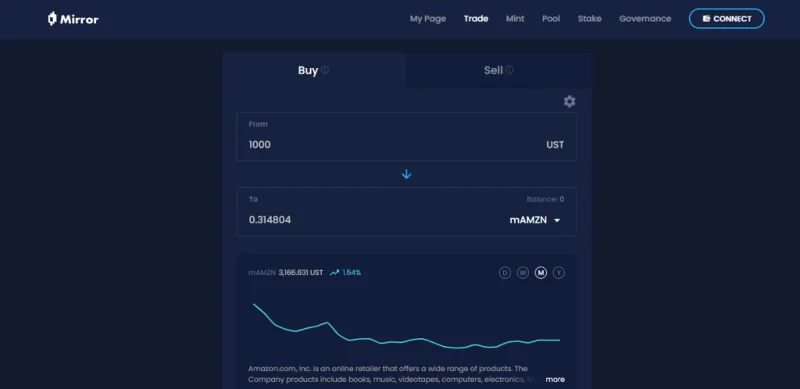
Task: Open the Governance page
Action: (x=645, y=19)
